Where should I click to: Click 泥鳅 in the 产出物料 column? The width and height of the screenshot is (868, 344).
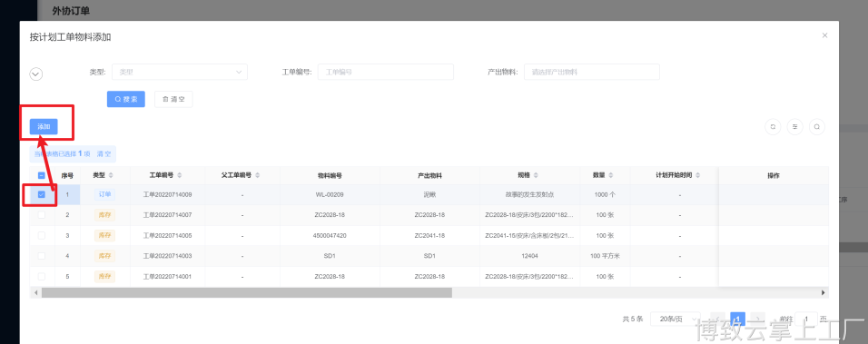click(429, 194)
